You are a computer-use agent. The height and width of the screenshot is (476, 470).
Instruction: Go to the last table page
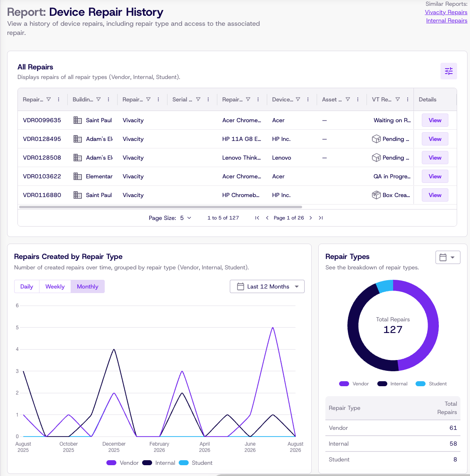click(x=321, y=218)
